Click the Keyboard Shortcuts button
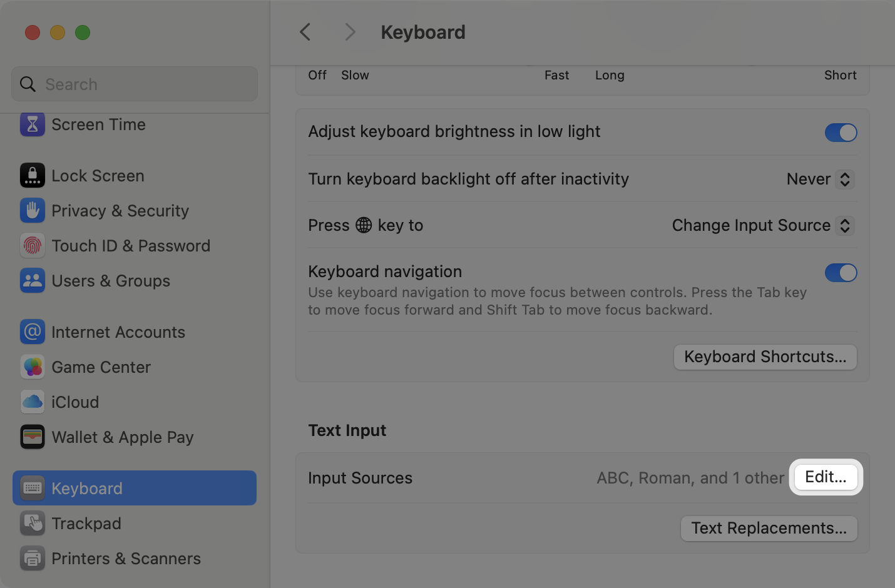Screen dimensions: 895x588 pos(765,357)
